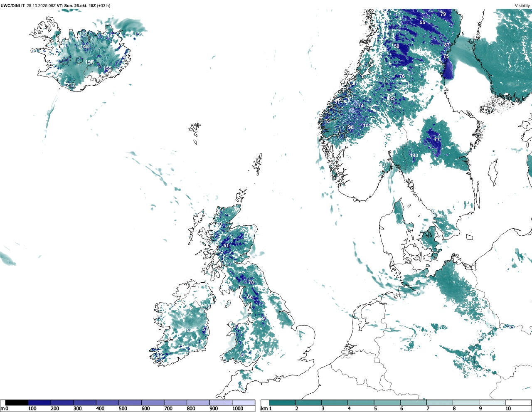Select the dark navy 100–200 m legend swatch
Image resolution: width=532 pixels, height=412 pixels.
coord(39,402)
